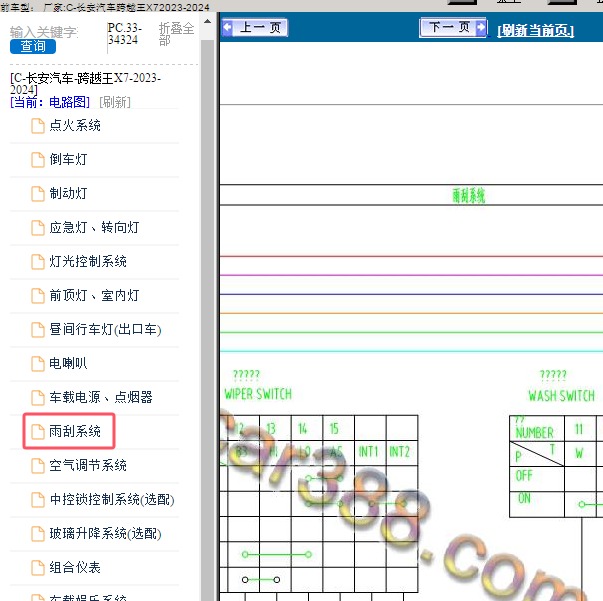Click the document icon beside 空气调节系统
Viewport: 603px width, 601px height.
38,466
